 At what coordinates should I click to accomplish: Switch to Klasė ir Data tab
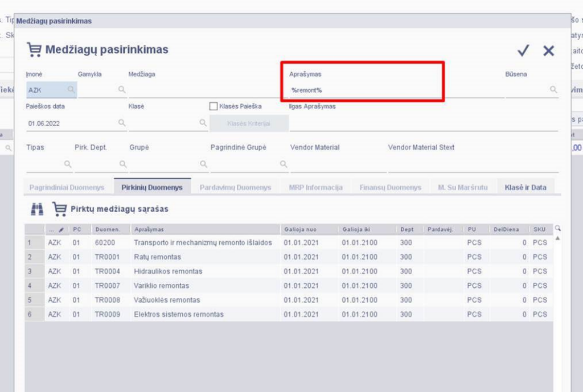coord(525,187)
